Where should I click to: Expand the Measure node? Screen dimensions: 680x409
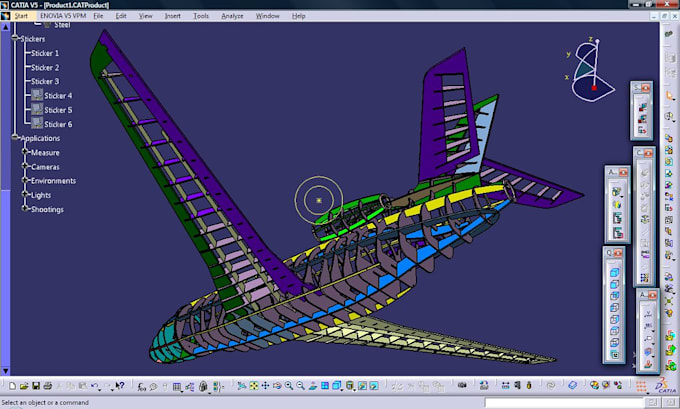point(25,152)
